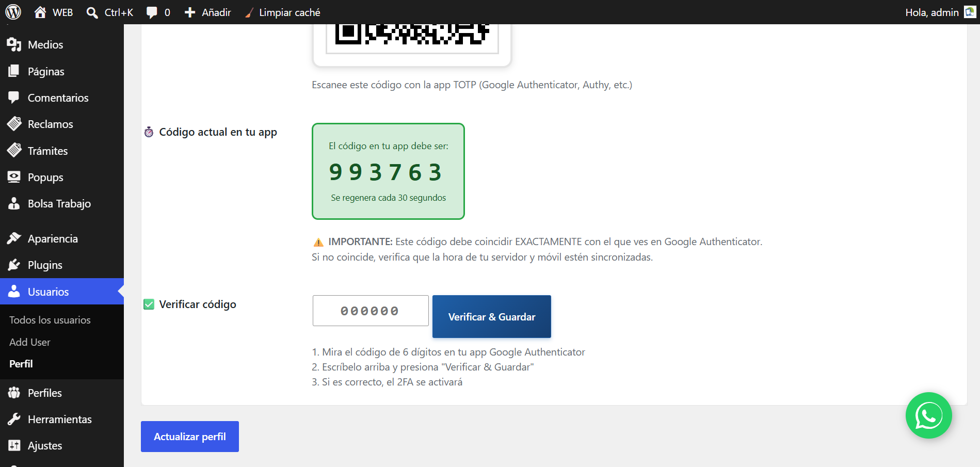Open the WEB home site icon
This screenshot has width=980, height=467.
(x=40, y=12)
